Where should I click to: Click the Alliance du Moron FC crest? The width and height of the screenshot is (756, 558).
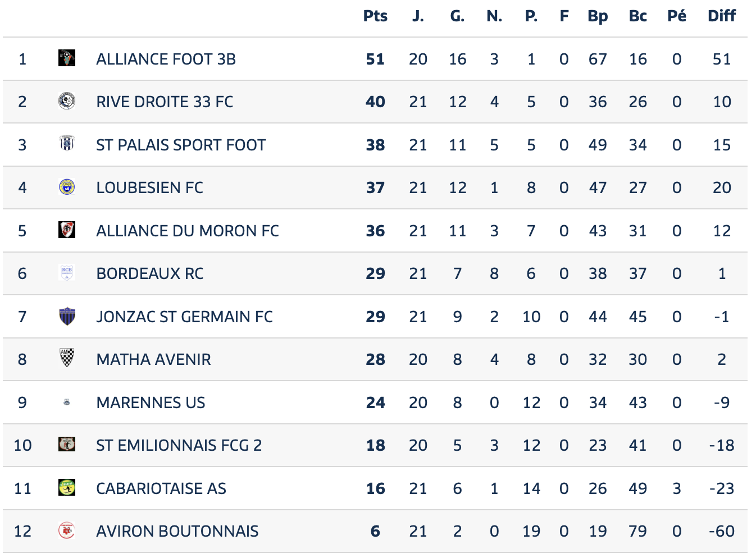(x=67, y=230)
